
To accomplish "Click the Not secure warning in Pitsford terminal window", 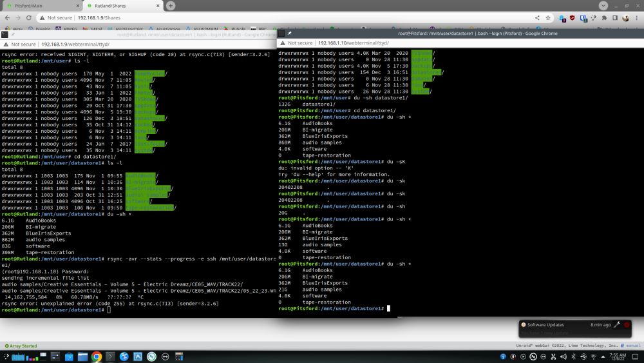I will 296,43.
